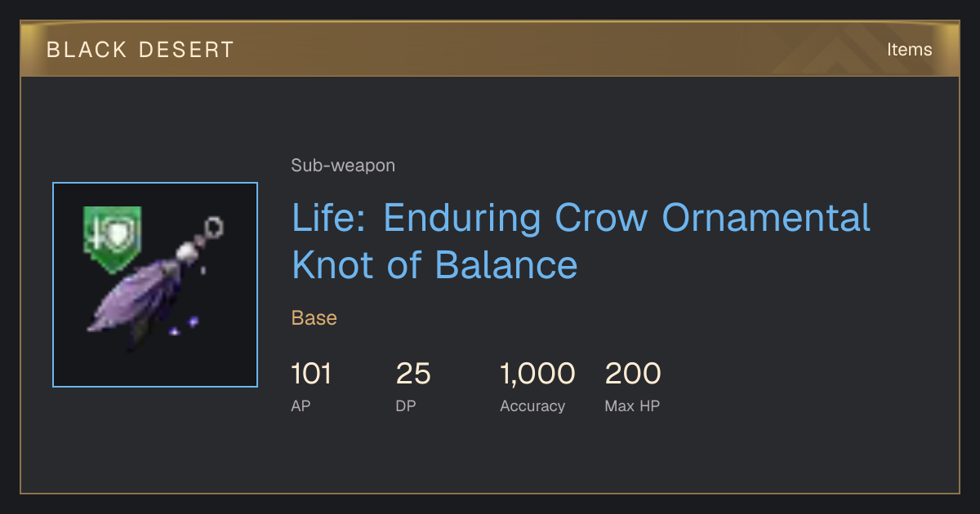
Task: Select the 25 DP value
Action: click(413, 374)
